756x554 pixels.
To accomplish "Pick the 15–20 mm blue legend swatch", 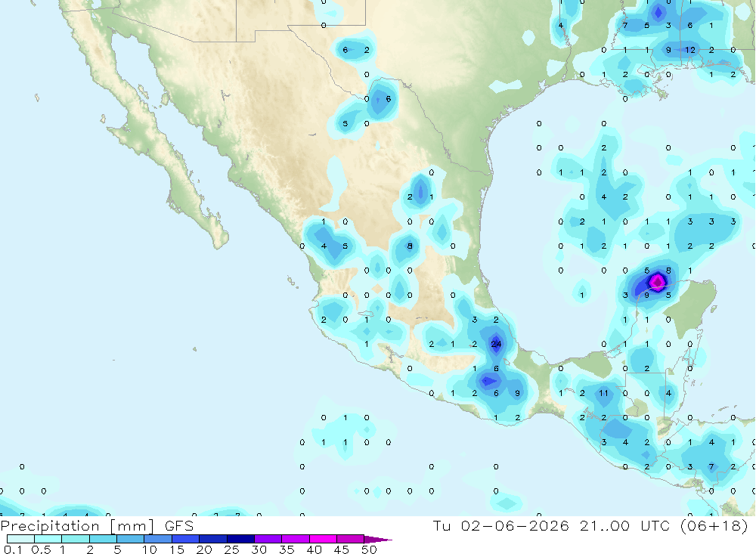I will (185, 539).
